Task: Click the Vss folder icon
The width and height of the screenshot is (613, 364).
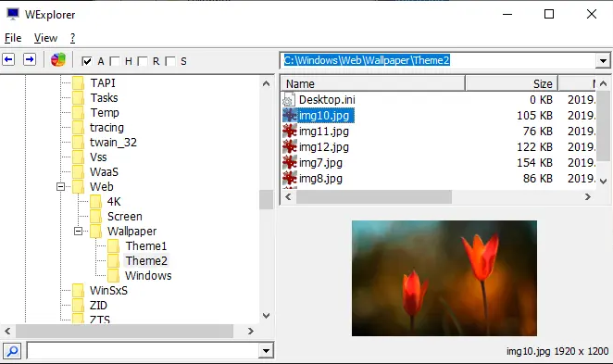Action: coord(78,157)
